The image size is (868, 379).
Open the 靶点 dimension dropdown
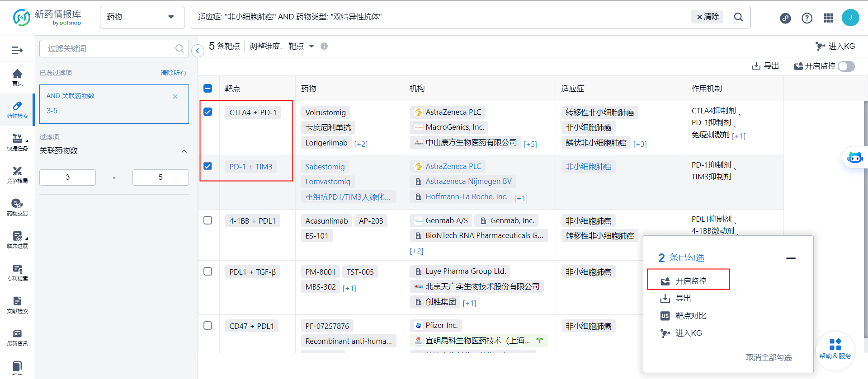pos(301,46)
